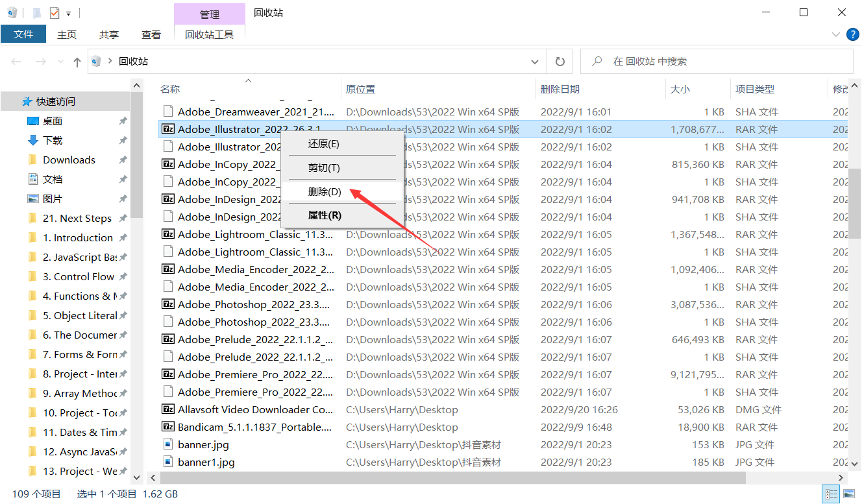Click the pin icon next to 桌面
The width and height of the screenshot is (862, 504).
[x=123, y=121]
